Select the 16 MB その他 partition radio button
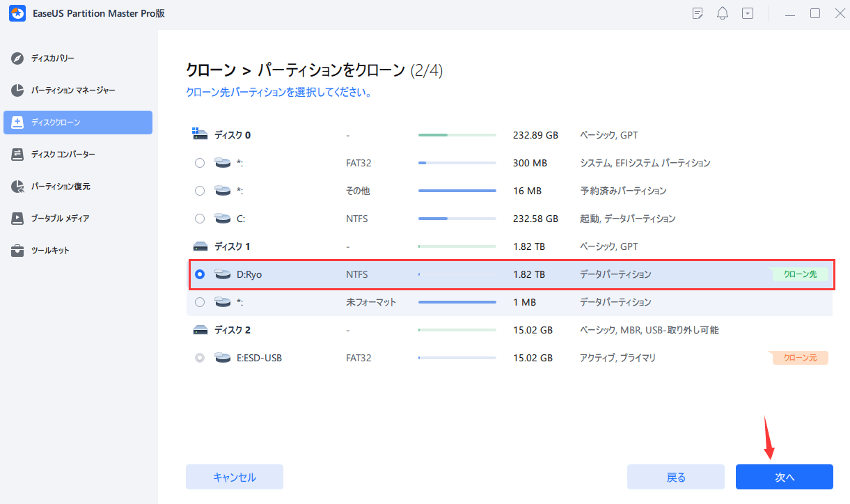 200,191
